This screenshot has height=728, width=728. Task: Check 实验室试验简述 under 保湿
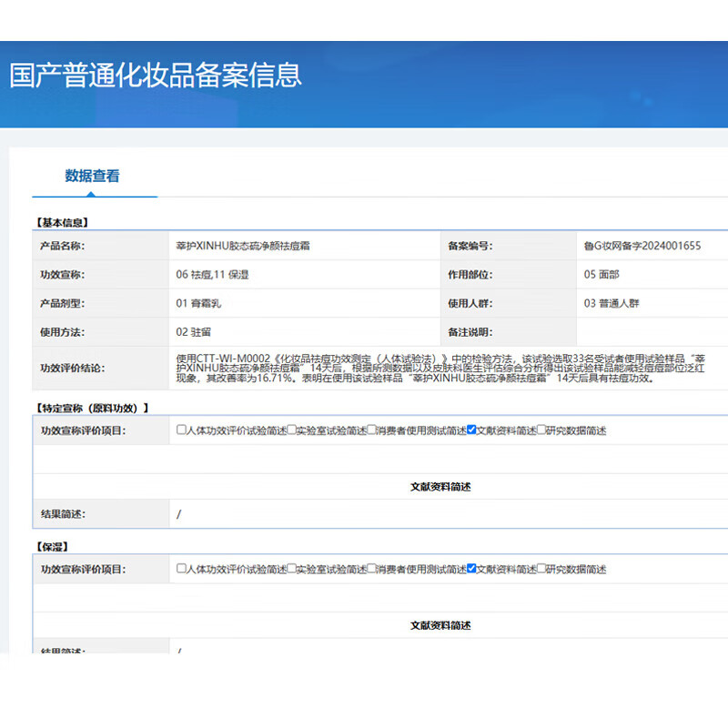click(292, 569)
